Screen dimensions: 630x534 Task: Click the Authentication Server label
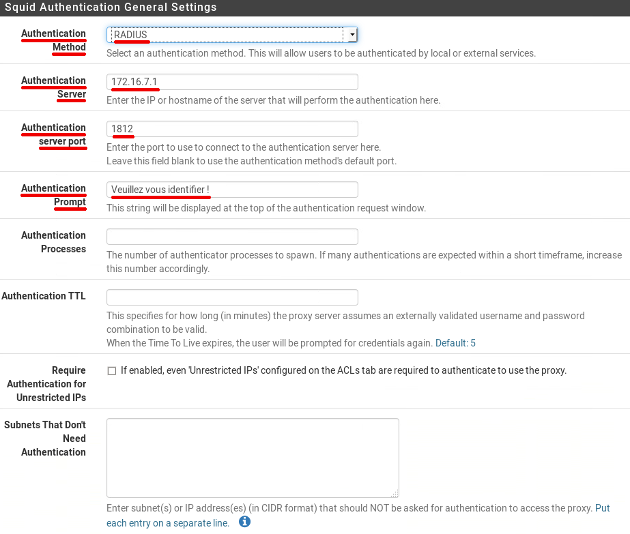[53, 87]
